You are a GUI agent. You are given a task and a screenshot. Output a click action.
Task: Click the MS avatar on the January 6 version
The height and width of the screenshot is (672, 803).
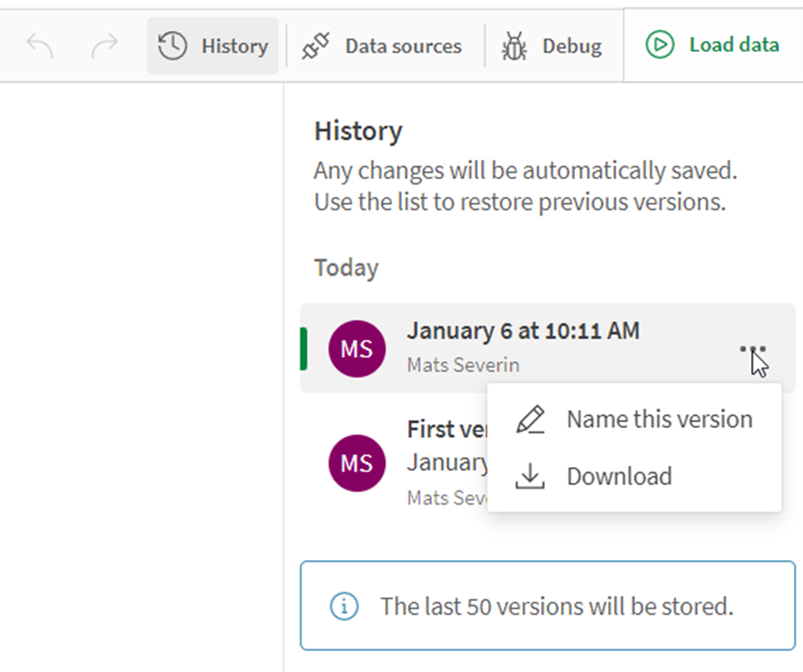tap(357, 349)
